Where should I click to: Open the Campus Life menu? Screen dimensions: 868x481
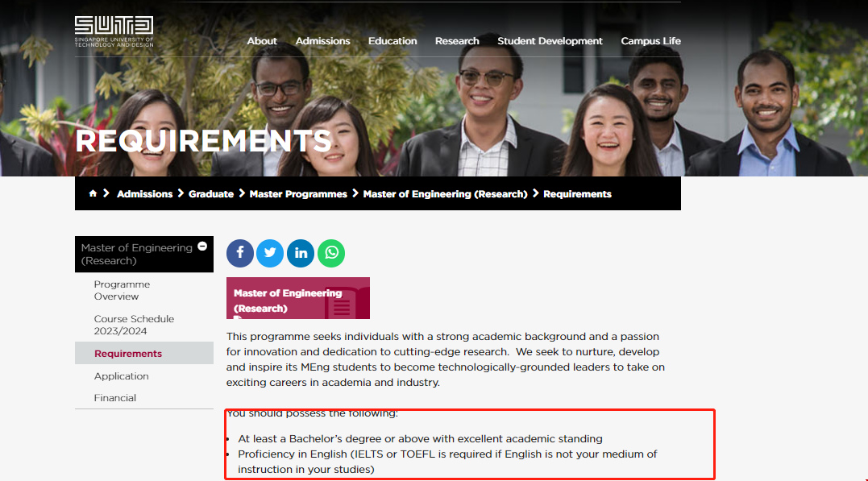(650, 41)
